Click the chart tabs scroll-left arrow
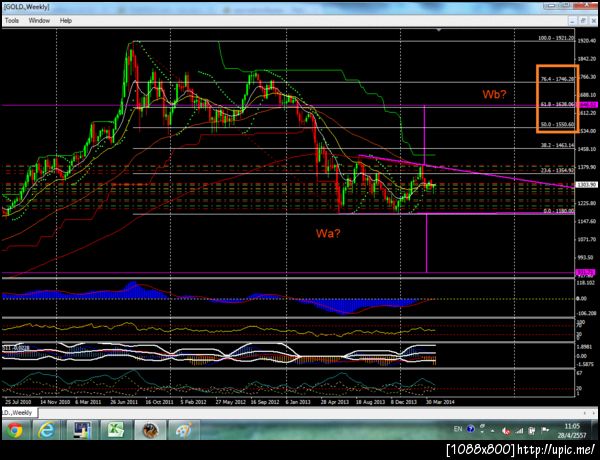Screen dimensions: 600x460 click(584, 413)
